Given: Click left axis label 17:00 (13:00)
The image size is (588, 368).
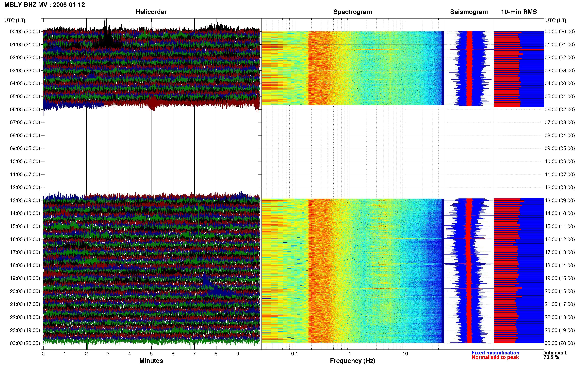Looking at the screenshot, I should click(25, 252).
